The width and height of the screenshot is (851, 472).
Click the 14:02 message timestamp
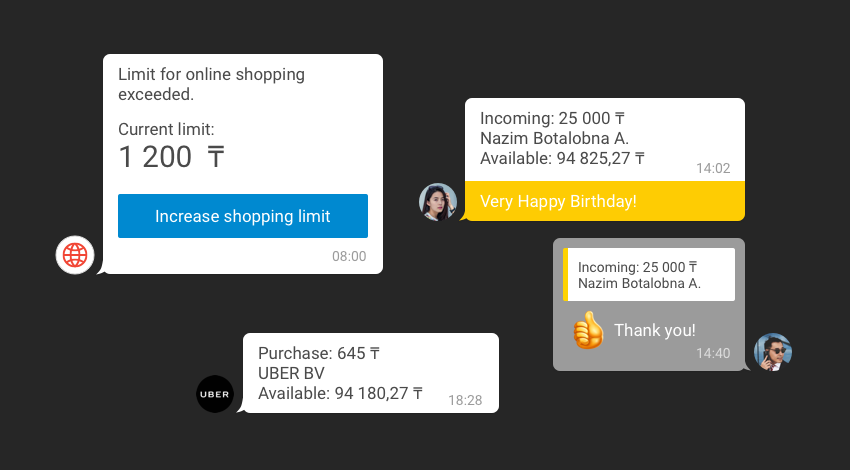713,169
